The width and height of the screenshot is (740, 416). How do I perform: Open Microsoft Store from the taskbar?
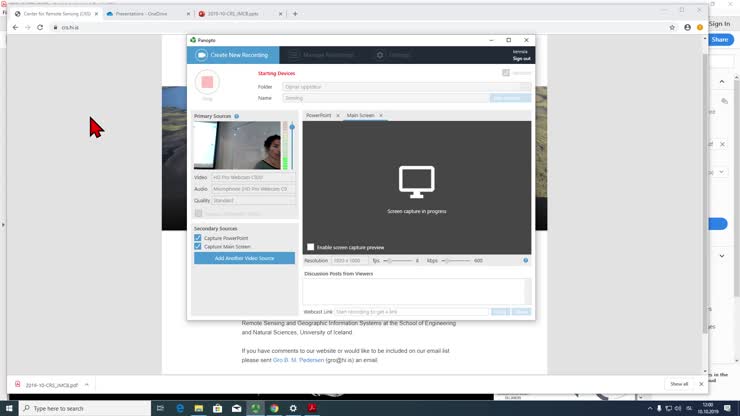point(218,408)
